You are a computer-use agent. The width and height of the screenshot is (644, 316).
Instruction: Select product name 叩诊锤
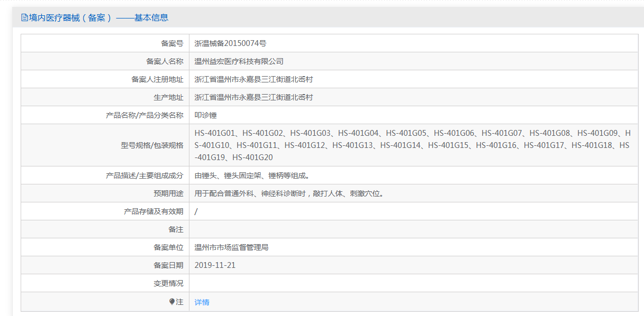click(205, 115)
